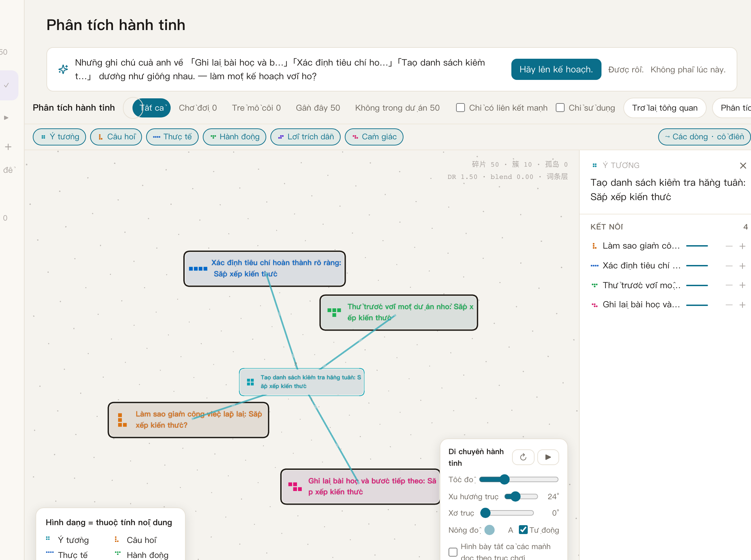Click the Nồng độ color circle
The height and width of the screenshot is (560, 751).
pos(490,530)
